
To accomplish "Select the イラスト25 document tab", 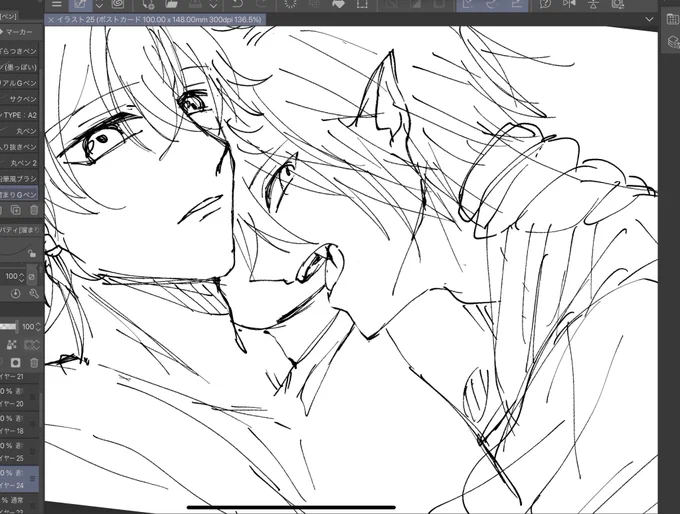I will (155, 20).
